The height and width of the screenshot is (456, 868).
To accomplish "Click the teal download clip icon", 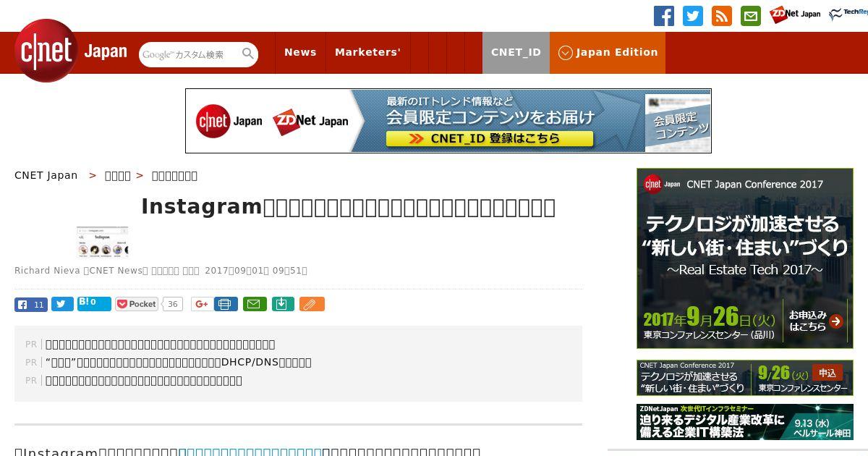I will point(283,304).
